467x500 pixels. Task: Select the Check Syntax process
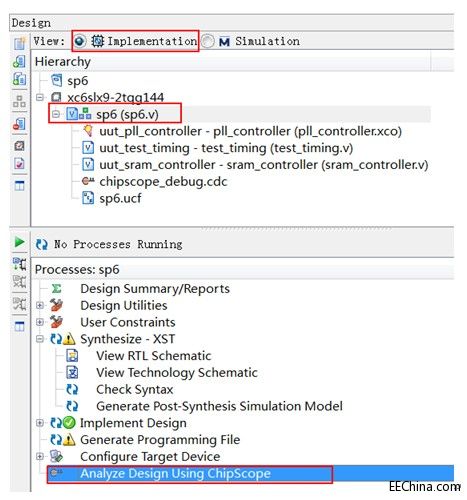tap(135, 389)
